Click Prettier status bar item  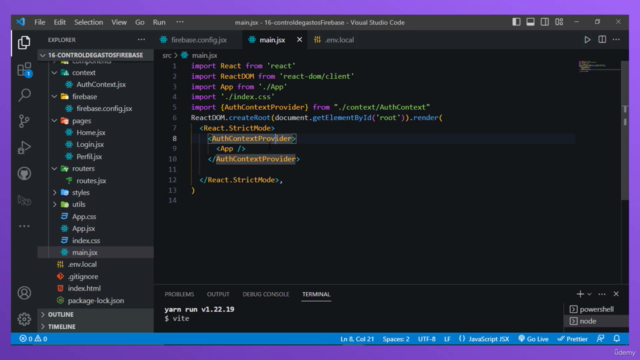pos(573,339)
